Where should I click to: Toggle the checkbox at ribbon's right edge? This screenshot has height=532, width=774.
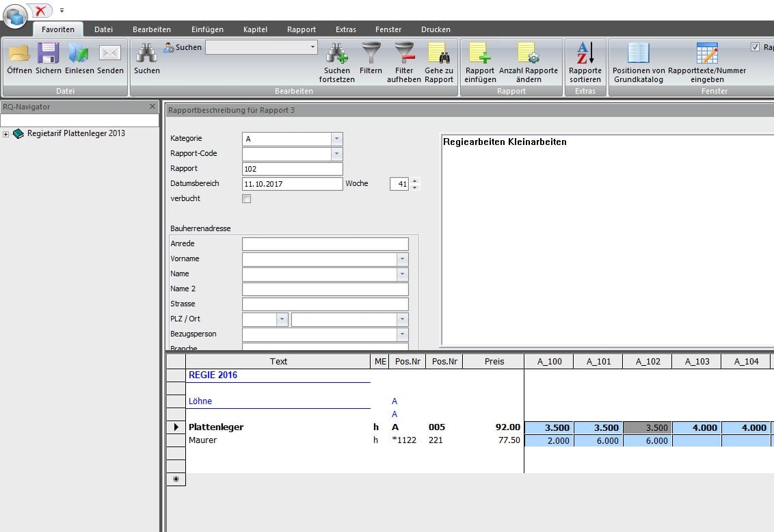[x=755, y=47]
